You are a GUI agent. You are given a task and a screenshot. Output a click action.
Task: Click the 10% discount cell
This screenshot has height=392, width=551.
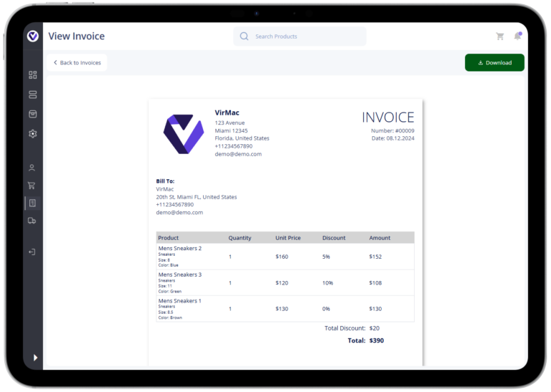click(327, 283)
